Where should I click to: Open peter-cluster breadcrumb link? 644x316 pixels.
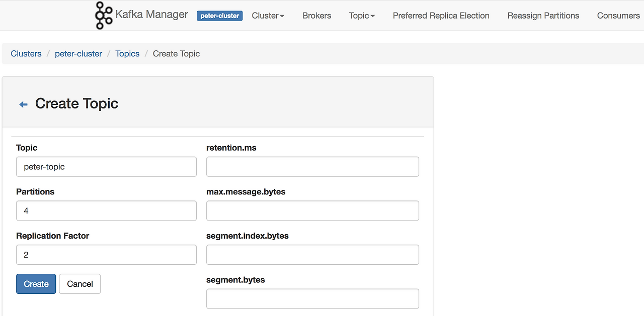[x=78, y=54]
